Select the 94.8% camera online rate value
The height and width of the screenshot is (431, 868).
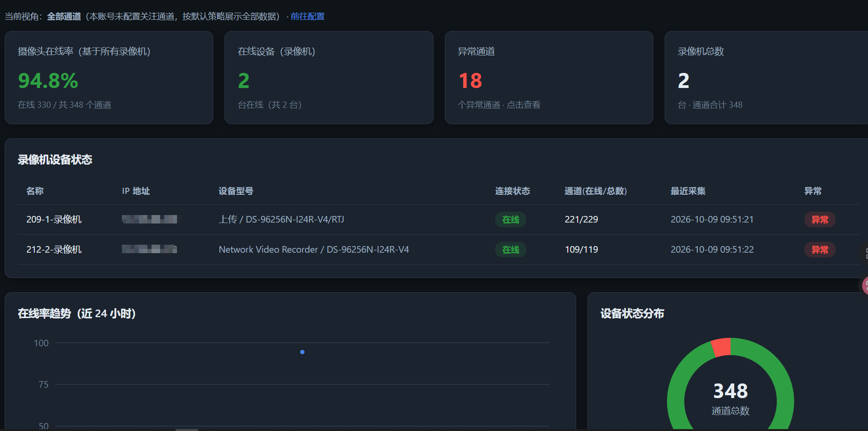coord(48,80)
